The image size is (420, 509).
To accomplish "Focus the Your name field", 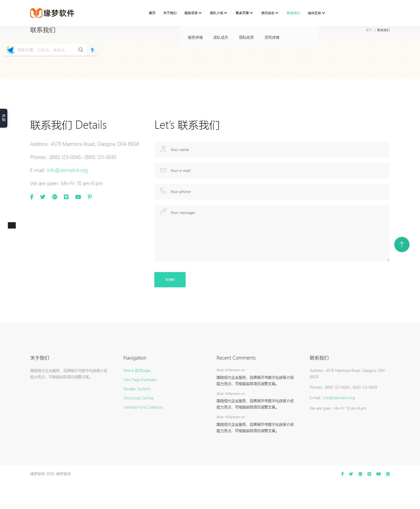I will pos(272,150).
